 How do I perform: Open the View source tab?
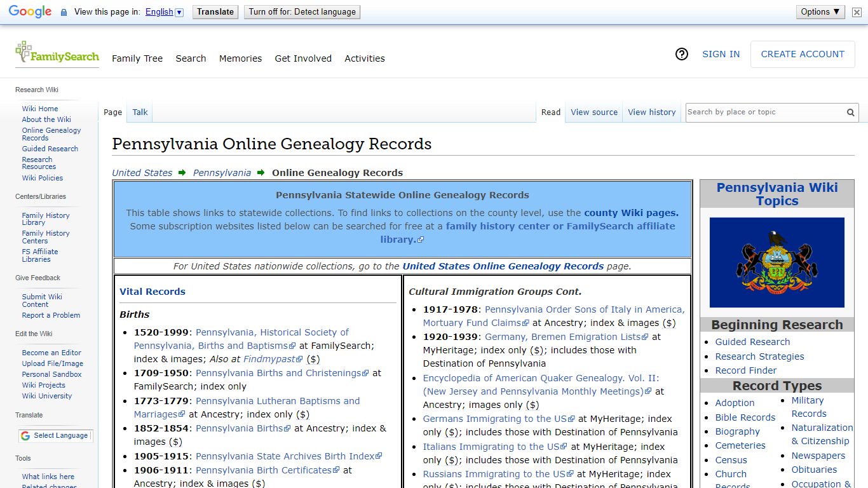[x=594, y=112]
